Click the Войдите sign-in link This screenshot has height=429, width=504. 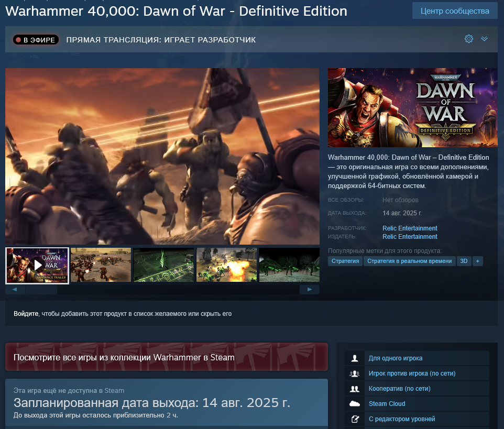pos(26,314)
